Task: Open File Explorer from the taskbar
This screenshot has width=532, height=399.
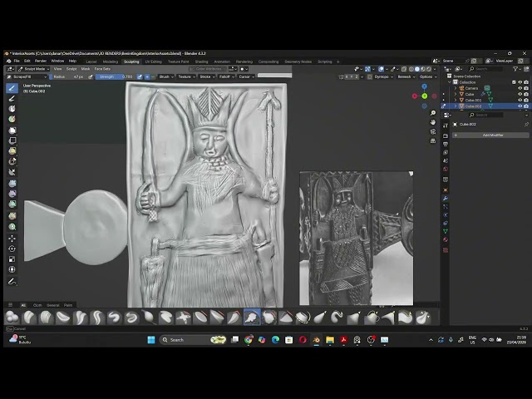Action: tap(330, 340)
